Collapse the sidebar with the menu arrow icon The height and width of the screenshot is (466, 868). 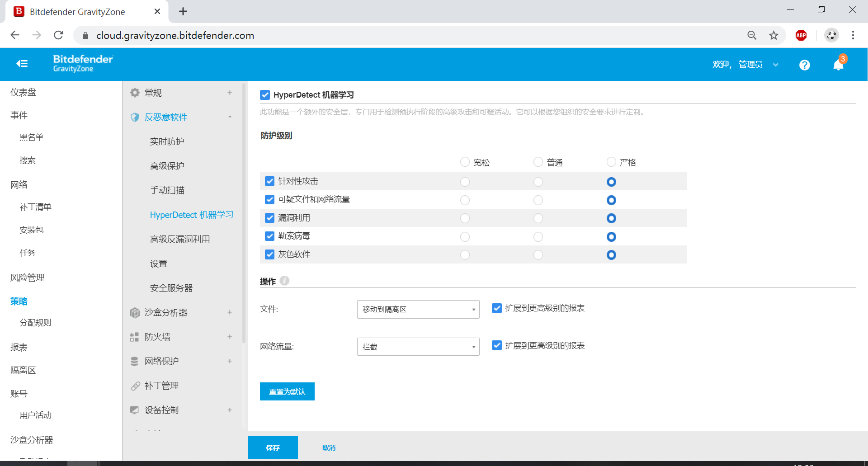point(22,64)
